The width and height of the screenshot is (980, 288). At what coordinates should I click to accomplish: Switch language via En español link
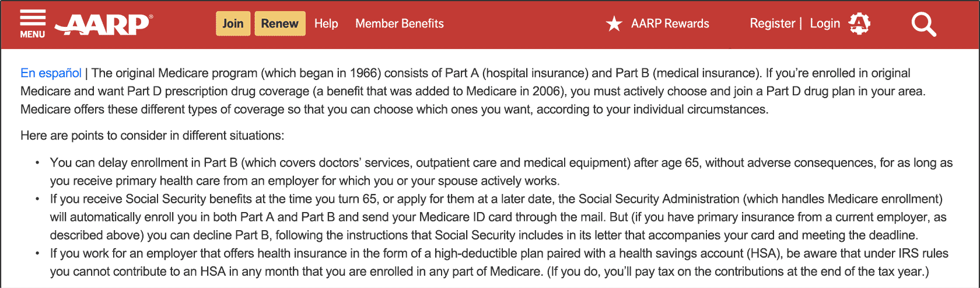(x=51, y=73)
